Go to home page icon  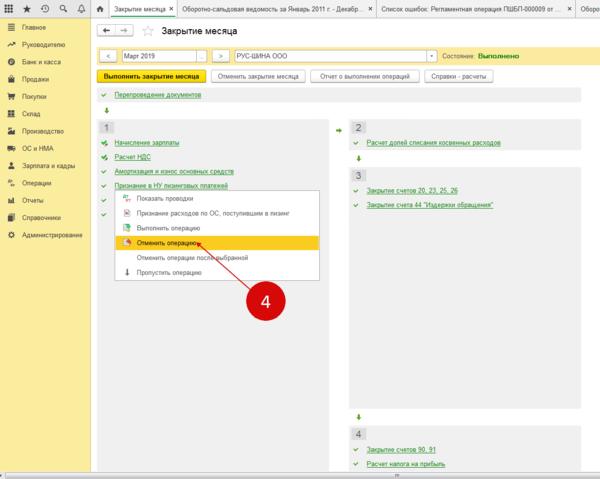coord(100,9)
